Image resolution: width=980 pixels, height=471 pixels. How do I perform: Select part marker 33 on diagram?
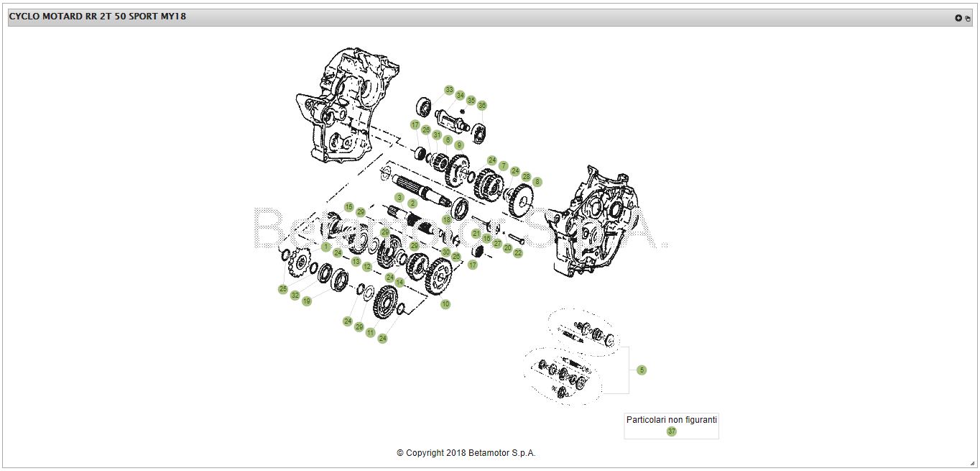(x=449, y=90)
